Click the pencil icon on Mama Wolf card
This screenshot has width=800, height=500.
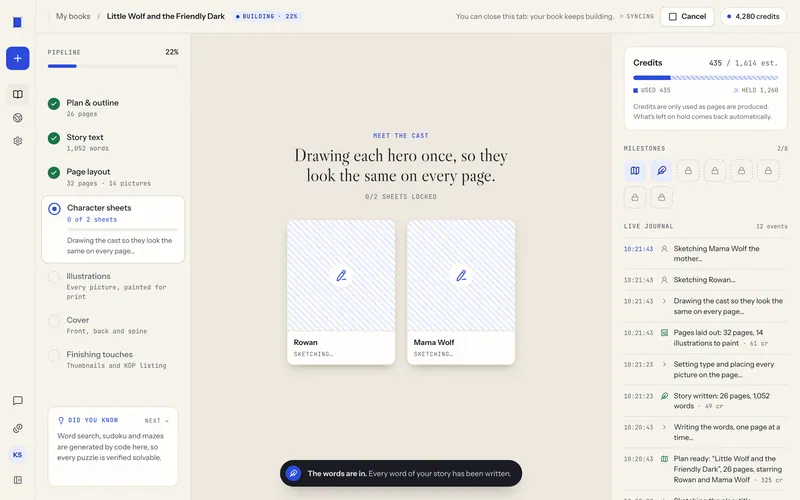pos(461,276)
